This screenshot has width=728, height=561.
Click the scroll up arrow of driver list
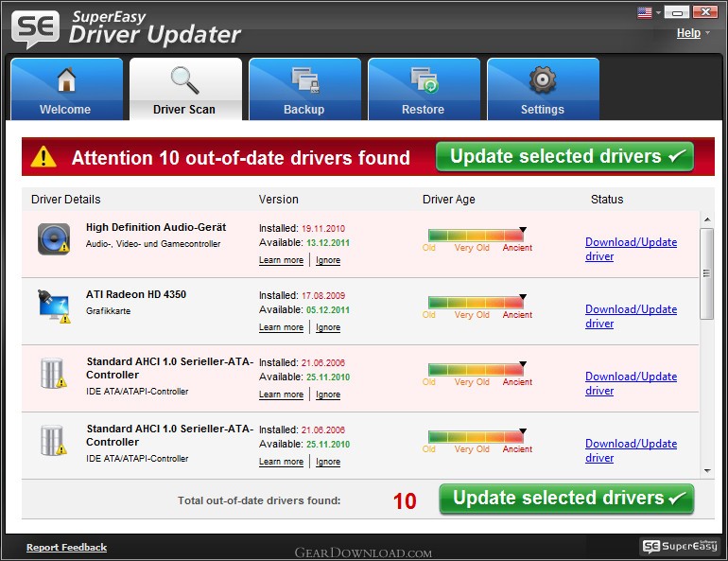tap(707, 219)
